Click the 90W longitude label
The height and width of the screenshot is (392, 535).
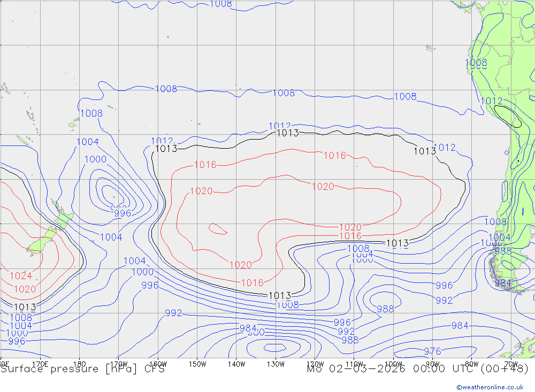433,364
